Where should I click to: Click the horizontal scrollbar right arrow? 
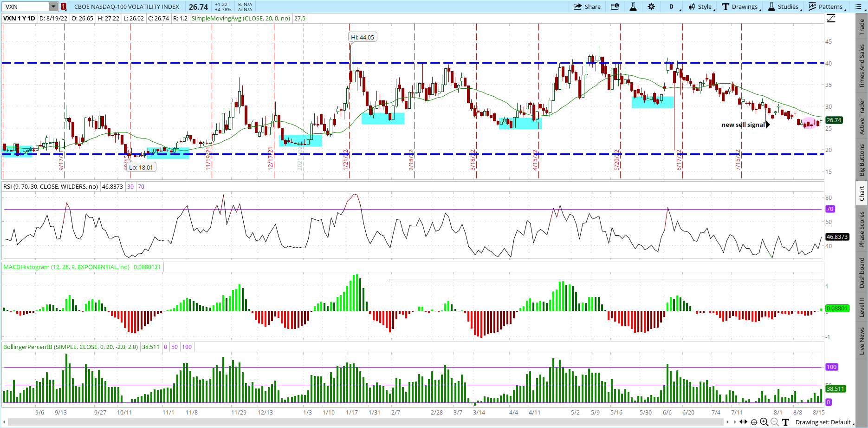pos(735,422)
